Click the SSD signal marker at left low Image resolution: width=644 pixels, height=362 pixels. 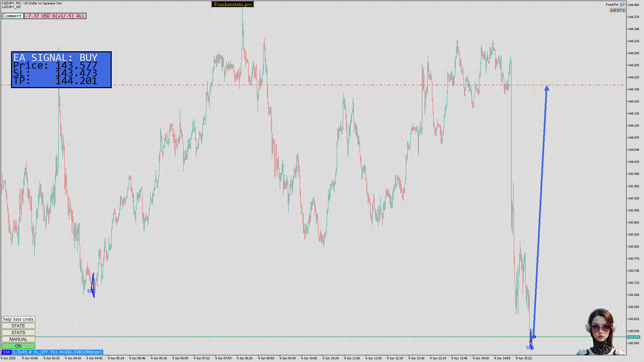91,291
